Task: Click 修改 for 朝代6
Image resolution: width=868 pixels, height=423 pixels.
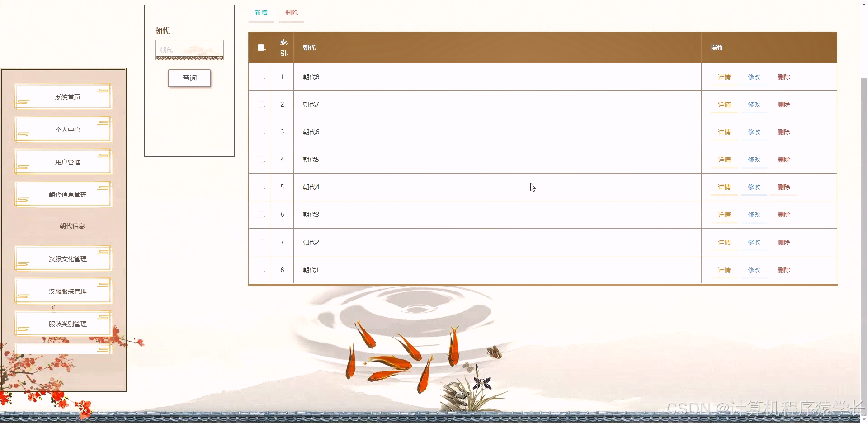Action: tap(754, 132)
